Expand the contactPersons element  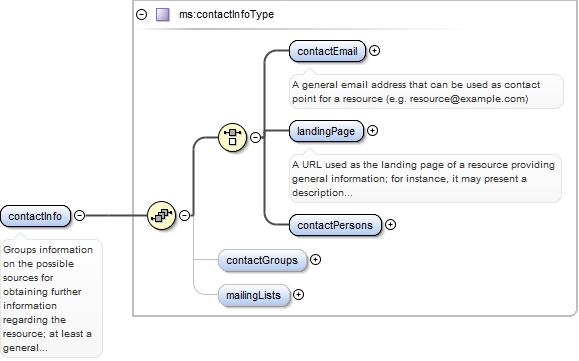click(x=390, y=224)
